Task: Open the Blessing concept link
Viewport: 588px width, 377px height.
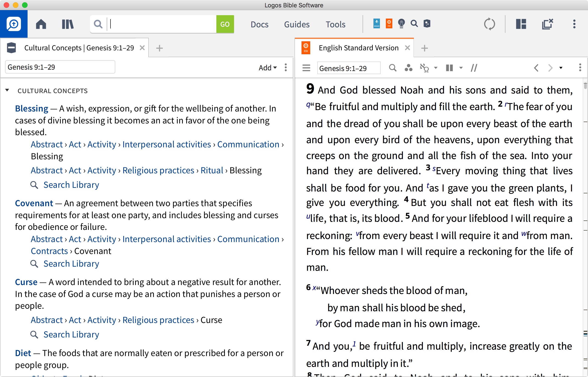Action: pyautogui.click(x=31, y=109)
